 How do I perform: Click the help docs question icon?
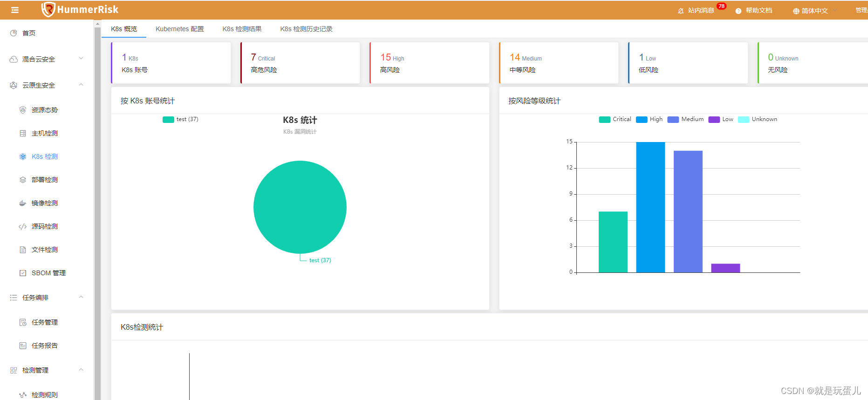[738, 11]
